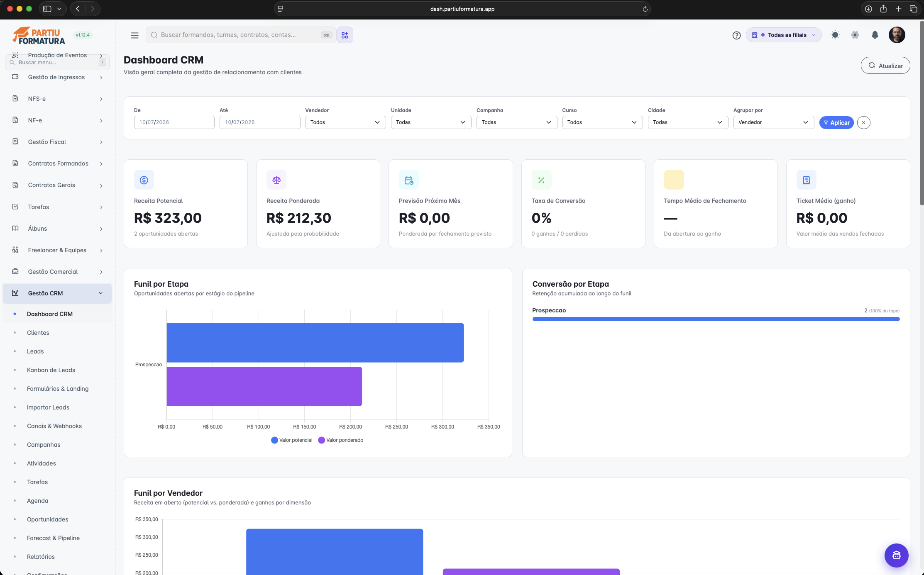Open Safari downloads icon
Screen dimensions: 924x575
pyautogui.click(x=868, y=9)
